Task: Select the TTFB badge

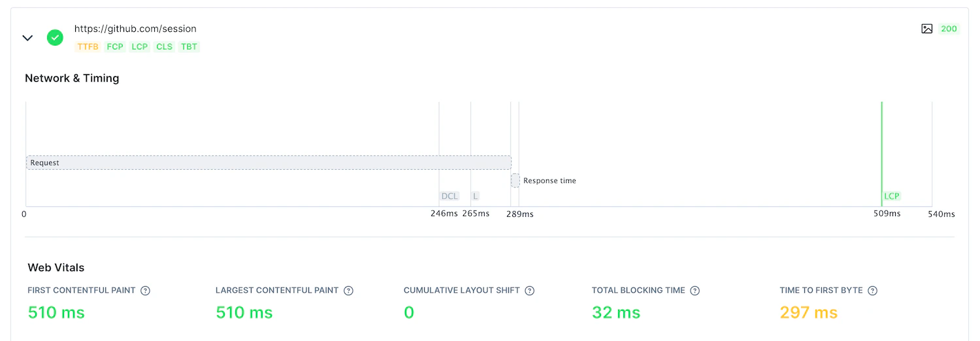Action: (x=88, y=47)
